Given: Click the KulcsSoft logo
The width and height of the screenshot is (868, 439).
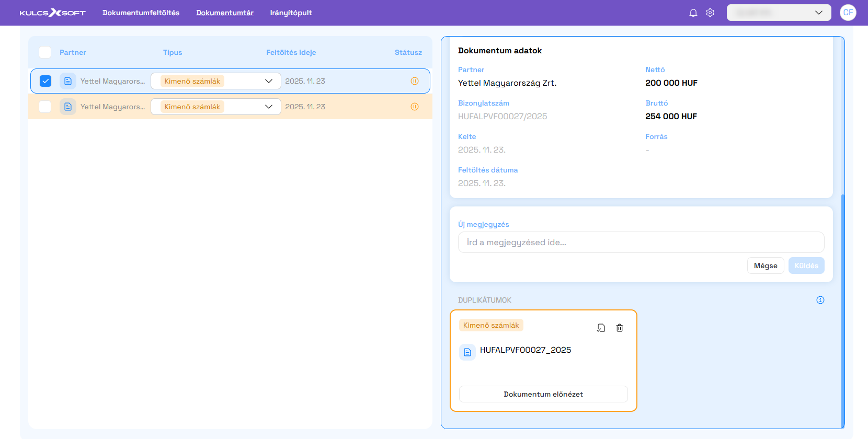Looking at the screenshot, I should (x=52, y=13).
